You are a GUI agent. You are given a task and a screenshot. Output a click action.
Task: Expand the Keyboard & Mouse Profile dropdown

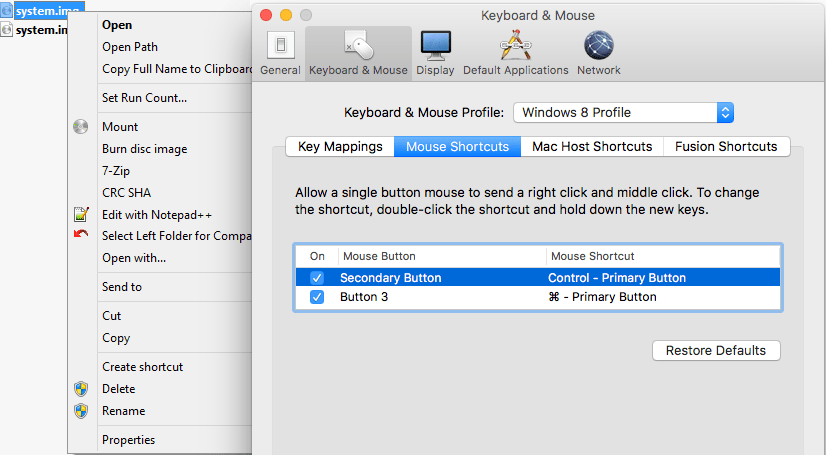(x=725, y=112)
